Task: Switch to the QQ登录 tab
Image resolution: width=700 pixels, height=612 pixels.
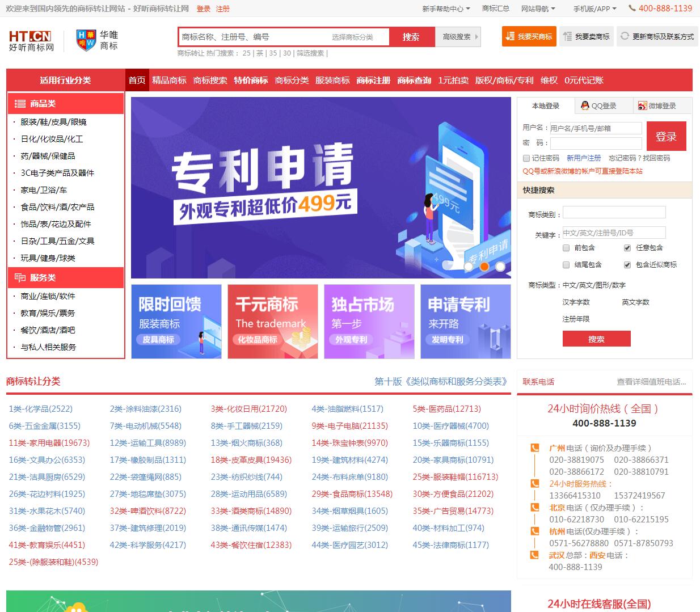Action: (x=604, y=105)
